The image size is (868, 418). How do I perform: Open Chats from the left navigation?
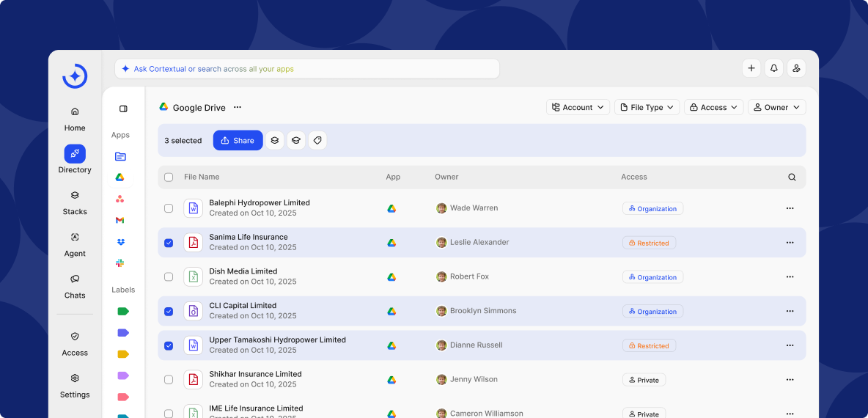[75, 286]
